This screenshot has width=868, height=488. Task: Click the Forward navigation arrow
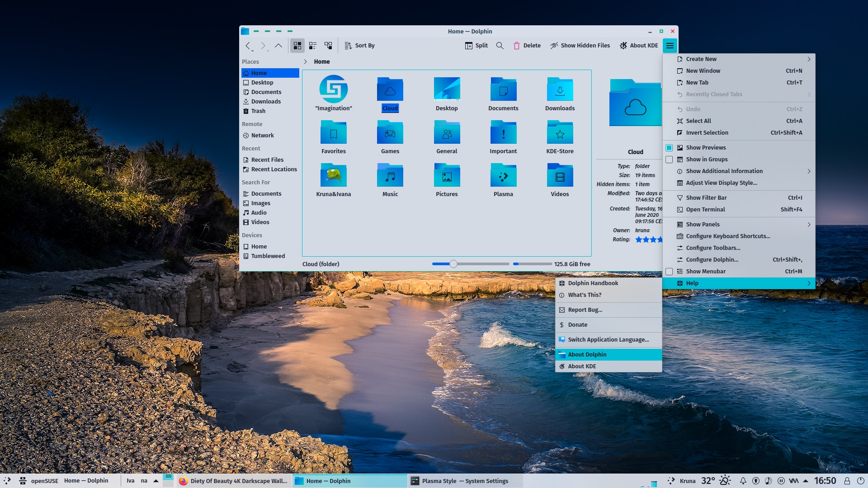tap(263, 46)
